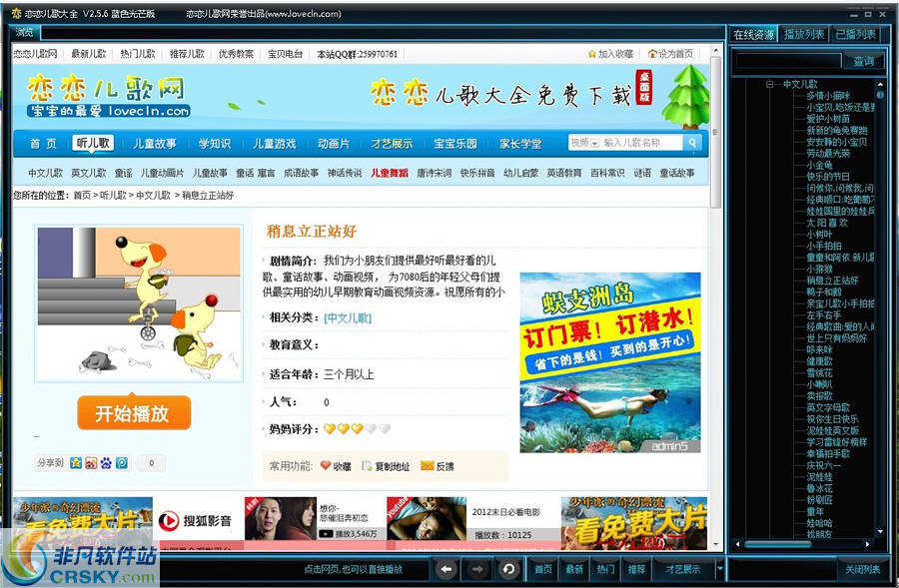
Task: Open the 动画片 navigation menu
Action: click(333, 144)
